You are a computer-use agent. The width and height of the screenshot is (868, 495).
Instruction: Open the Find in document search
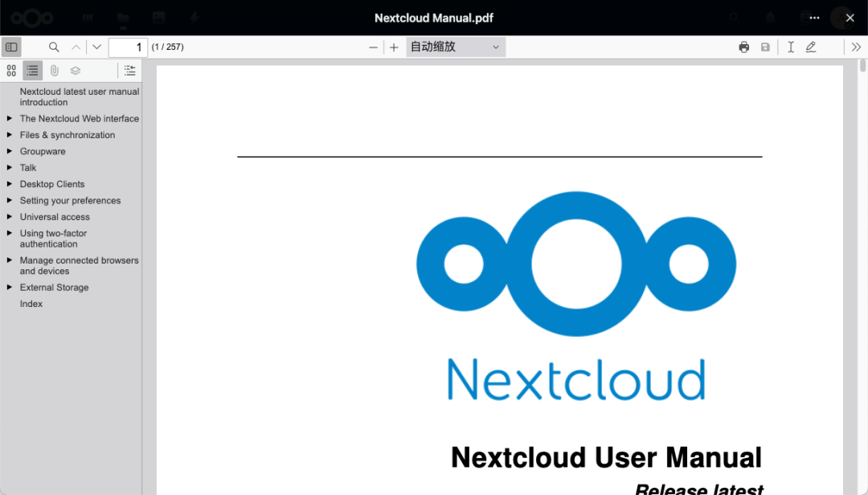(x=53, y=47)
